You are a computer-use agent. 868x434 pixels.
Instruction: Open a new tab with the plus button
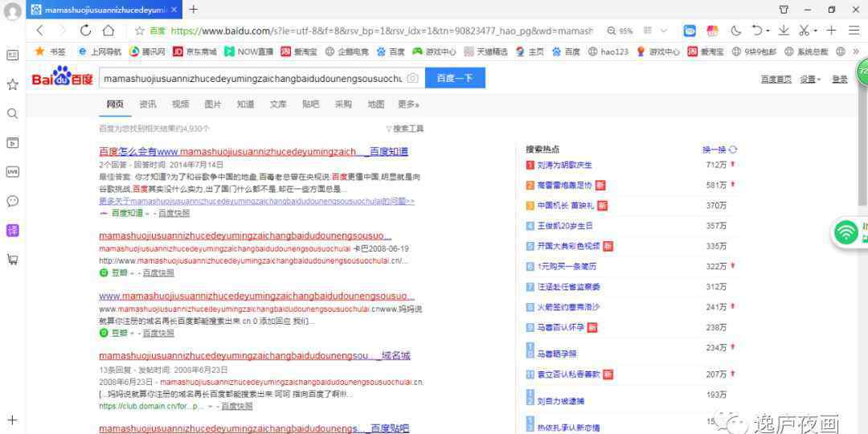click(x=193, y=10)
